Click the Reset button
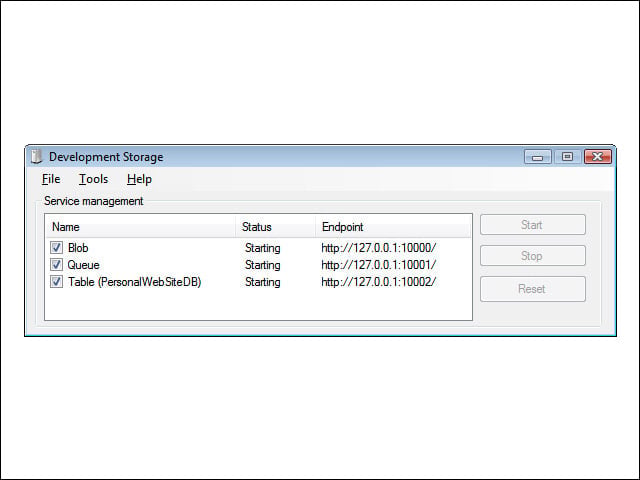The width and height of the screenshot is (640, 480). coord(533,289)
